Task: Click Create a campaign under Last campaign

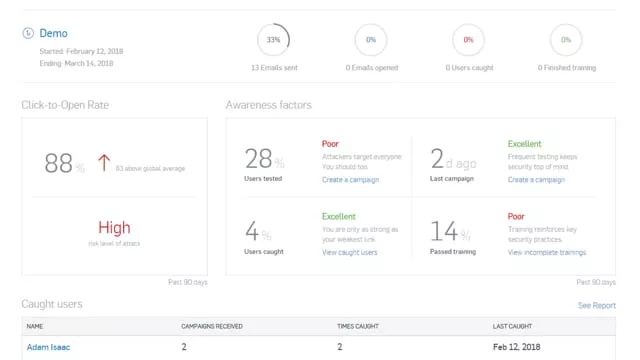Action: pyautogui.click(x=536, y=180)
